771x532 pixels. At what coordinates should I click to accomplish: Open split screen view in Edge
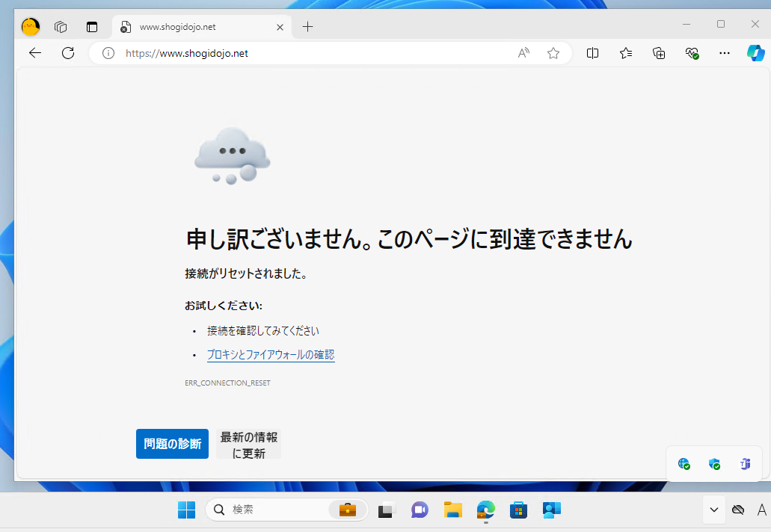coord(592,53)
